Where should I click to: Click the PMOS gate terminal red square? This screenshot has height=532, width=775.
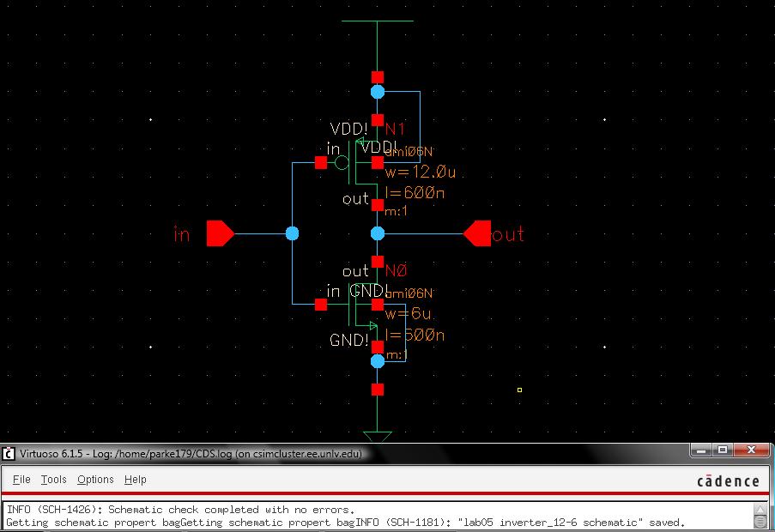tap(321, 162)
